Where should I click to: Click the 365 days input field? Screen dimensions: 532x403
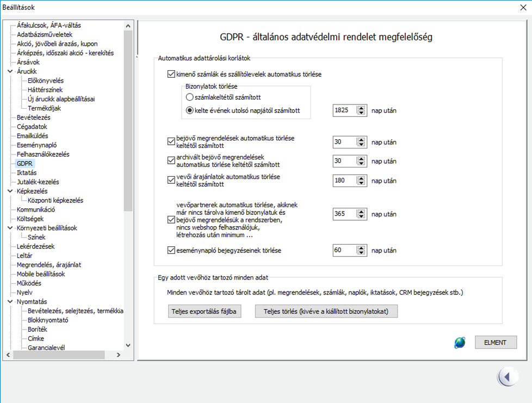[x=345, y=214]
